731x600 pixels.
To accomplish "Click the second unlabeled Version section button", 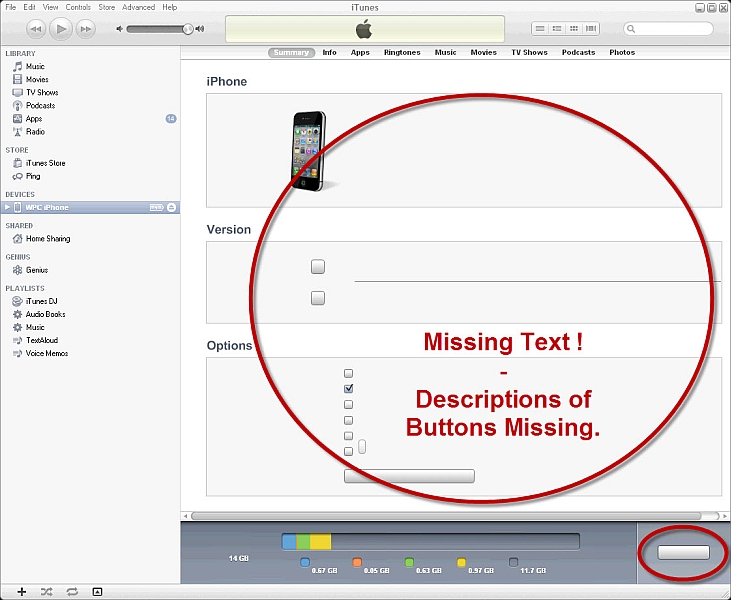I will coord(318,298).
